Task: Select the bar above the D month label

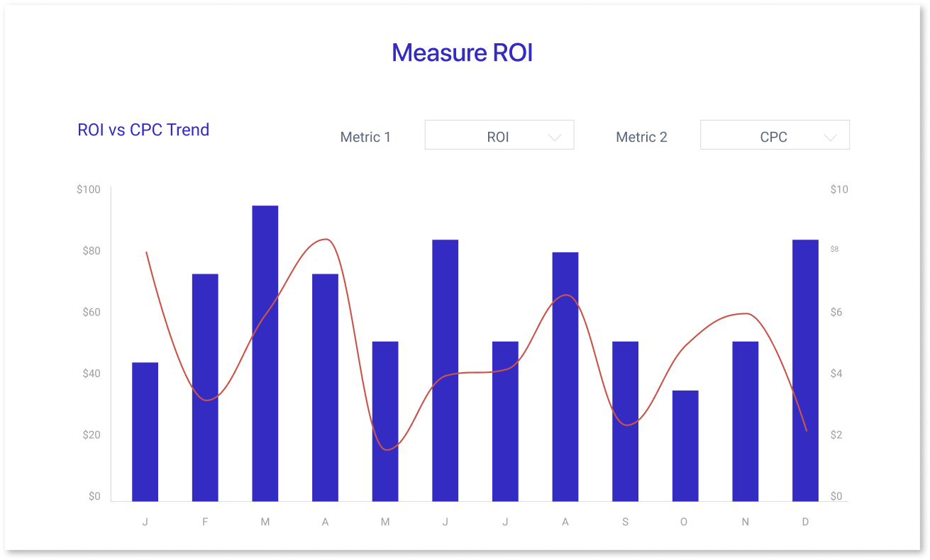Action: 805,371
